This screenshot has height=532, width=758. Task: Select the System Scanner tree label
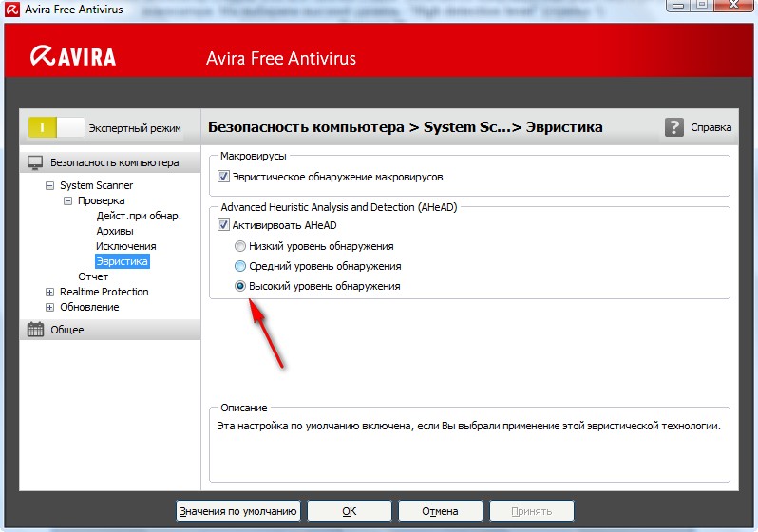tap(96, 185)
